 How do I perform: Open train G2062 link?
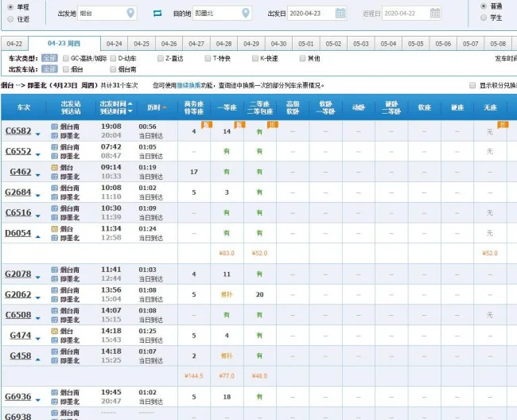click(x=17, y=294)
